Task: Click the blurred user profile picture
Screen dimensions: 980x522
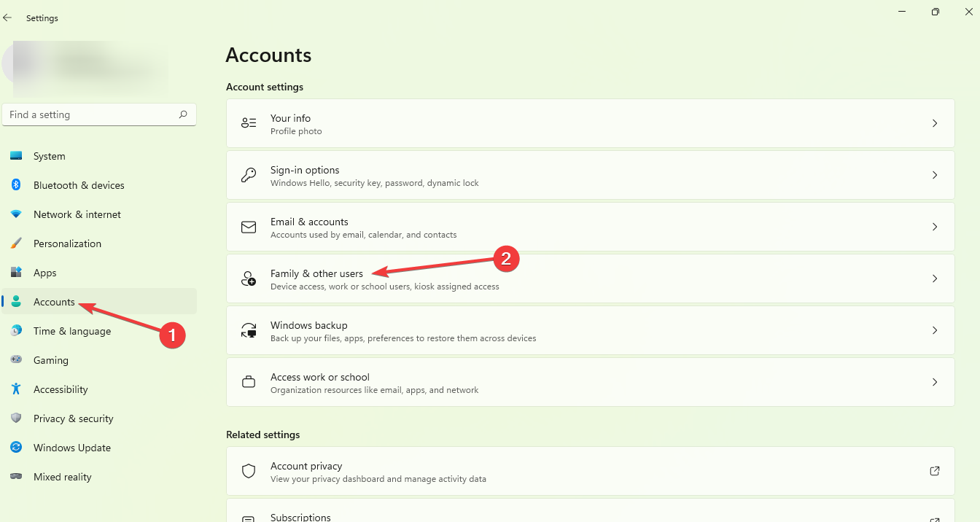Action: (29, 66)
